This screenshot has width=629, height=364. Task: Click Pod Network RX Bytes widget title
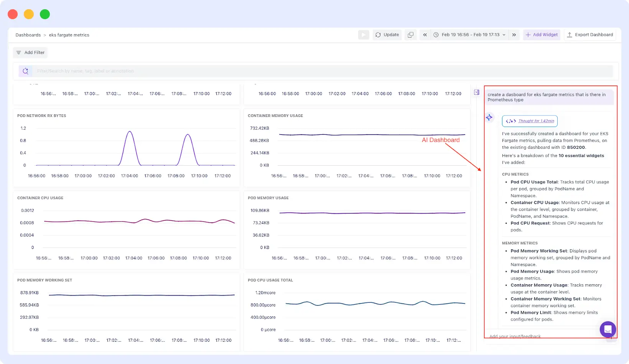click(x=41, y=116)
